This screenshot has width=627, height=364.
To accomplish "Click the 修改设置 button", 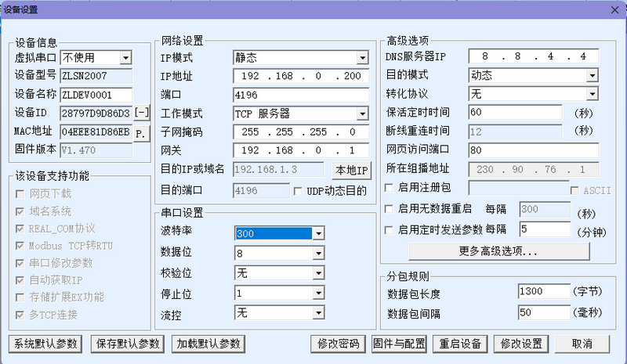I will click(x=521, y=344).
